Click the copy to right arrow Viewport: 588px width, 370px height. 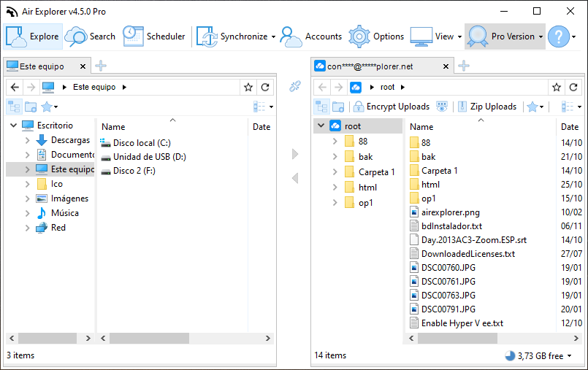tap(295, 154)
